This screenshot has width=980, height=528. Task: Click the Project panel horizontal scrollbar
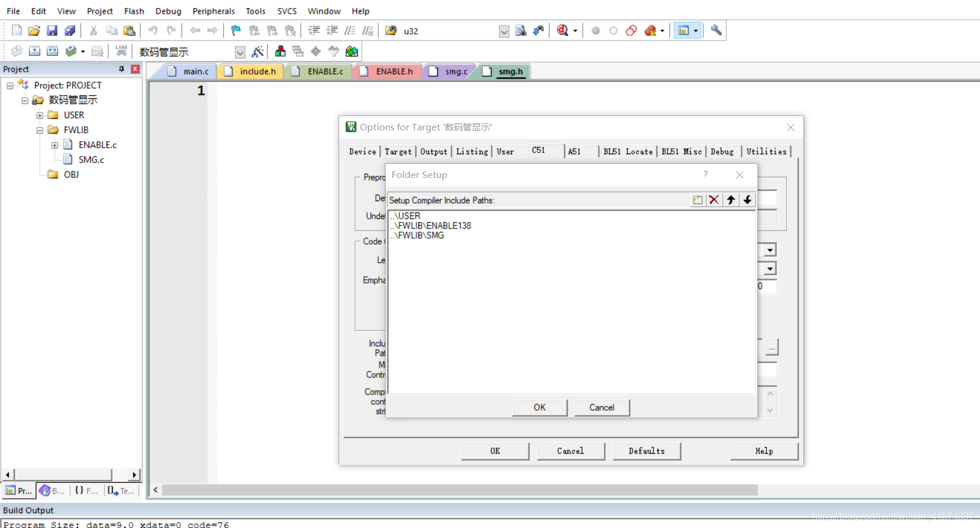pyautogui.click(x=63, y=474)
